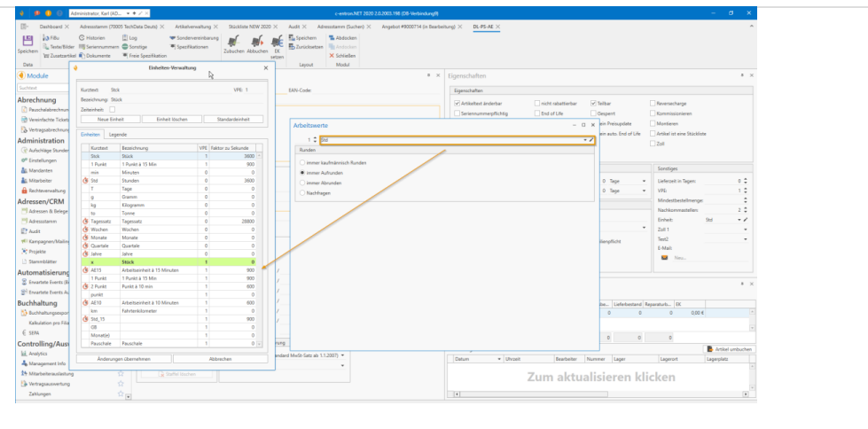
Task: Switch to the Dashboard tab
Action: [x=51, y=27]
